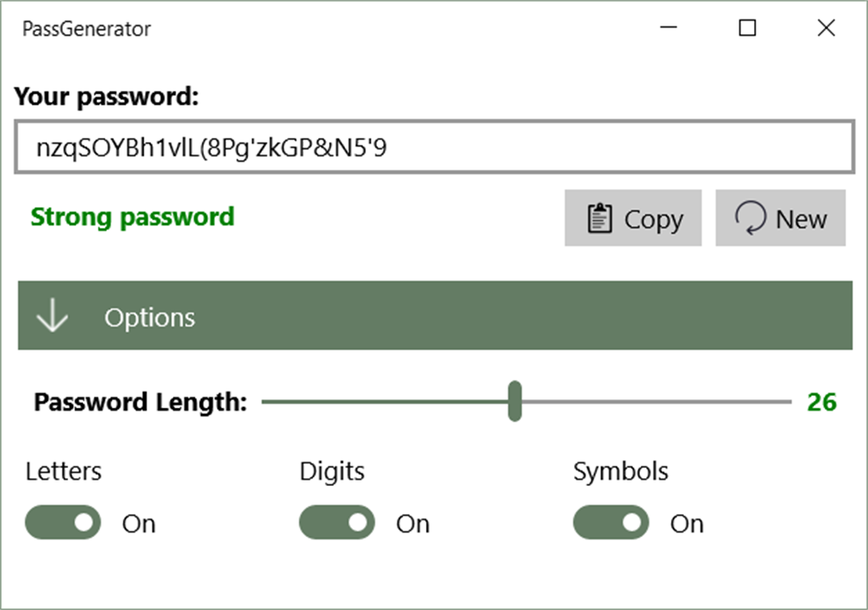Screen dimensions: 868x610
Task: Generate a new password
Action: [x=780, y=218]
